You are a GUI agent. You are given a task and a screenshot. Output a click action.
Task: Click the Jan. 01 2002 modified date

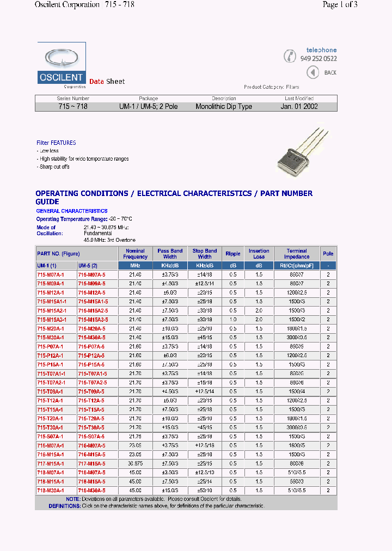299,106
